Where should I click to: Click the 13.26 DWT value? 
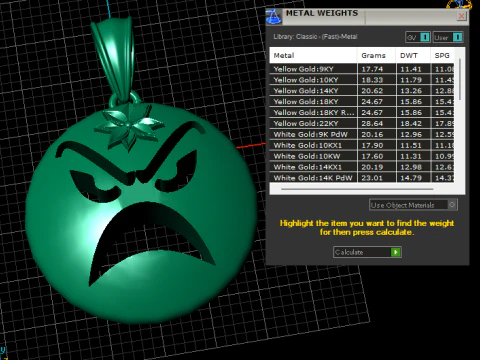pyautogui.click(x=411, y=91)
